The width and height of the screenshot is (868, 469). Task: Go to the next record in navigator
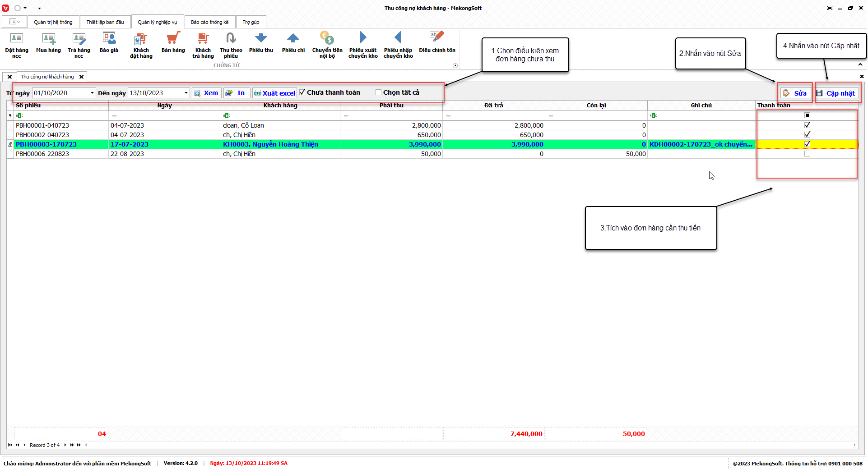pos(65,445)
